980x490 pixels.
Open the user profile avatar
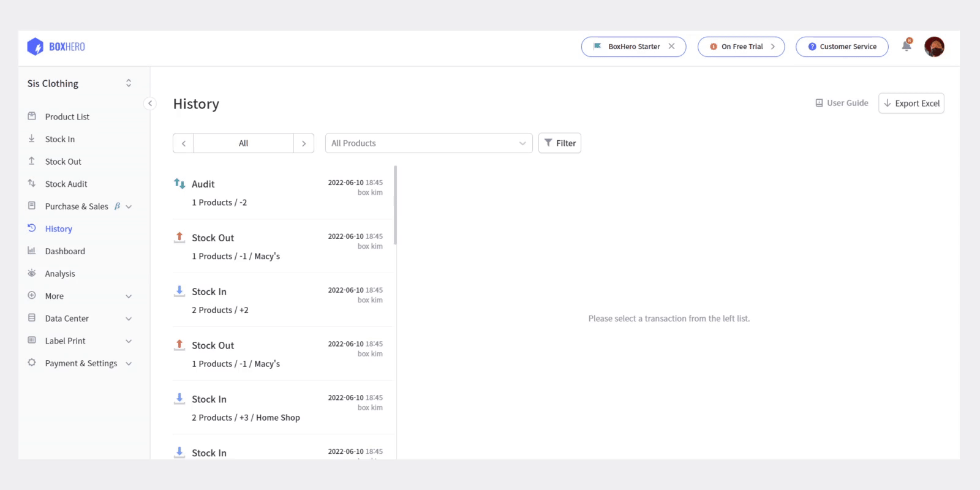coord(934,47)
